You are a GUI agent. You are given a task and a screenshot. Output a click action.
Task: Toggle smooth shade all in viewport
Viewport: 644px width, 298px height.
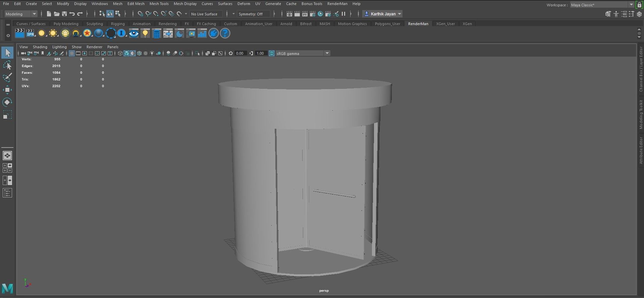[x=126, y=53]
